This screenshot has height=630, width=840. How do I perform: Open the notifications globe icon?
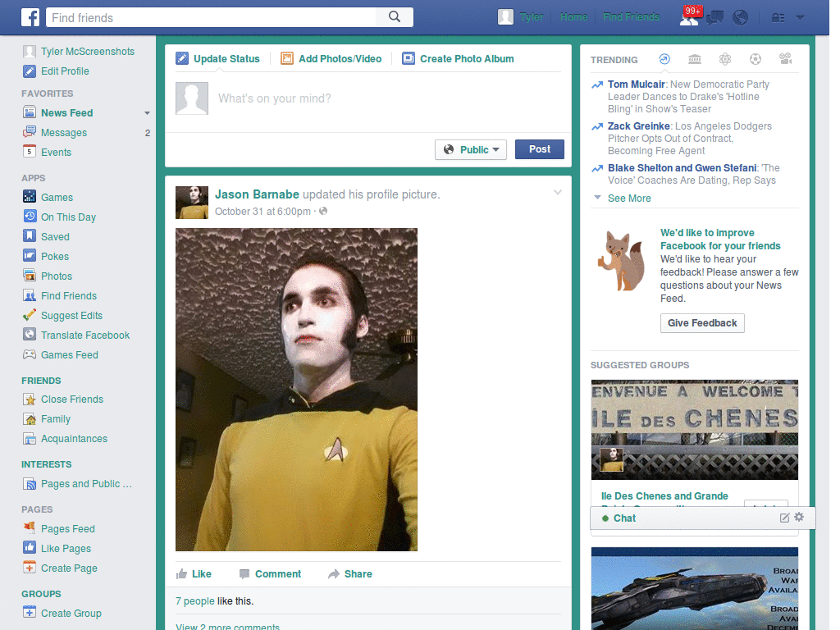tap(741, 18)
